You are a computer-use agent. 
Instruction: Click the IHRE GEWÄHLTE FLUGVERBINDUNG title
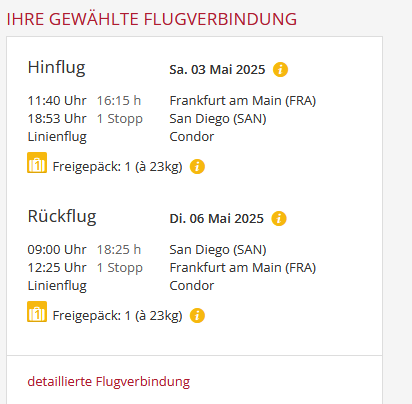point(152,19)
